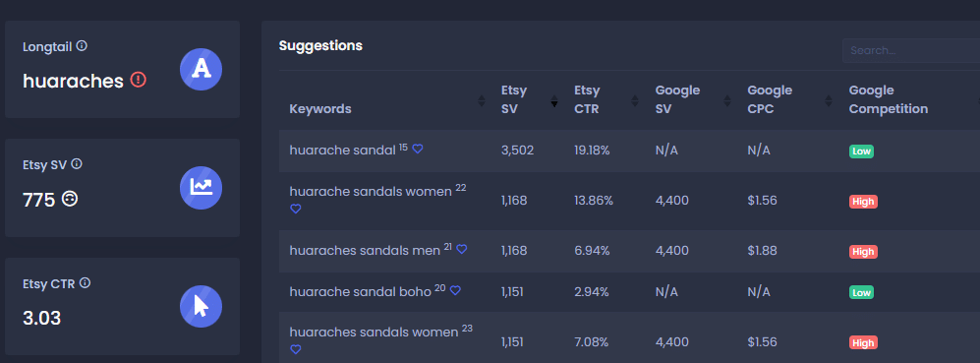Sort table by Etsy SV column arrows
The width and height of the screenshot is (980, 363).
553,100
